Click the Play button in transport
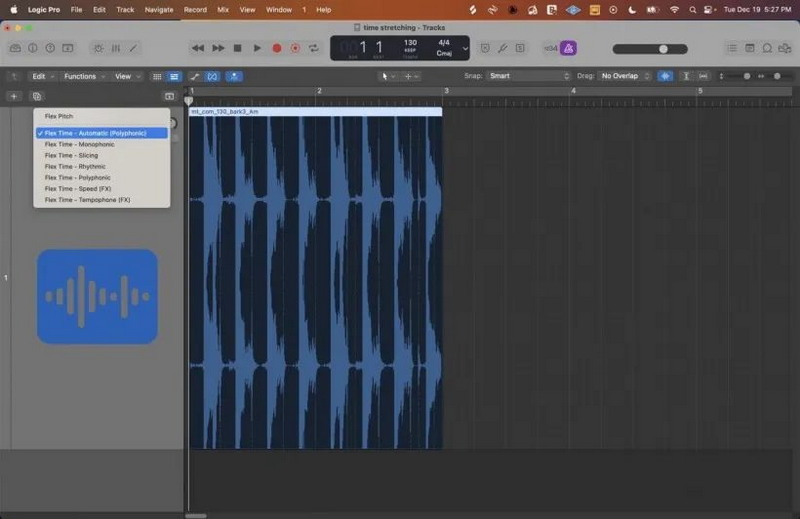This screenshot has height=519, width=800. click(257, 48)
